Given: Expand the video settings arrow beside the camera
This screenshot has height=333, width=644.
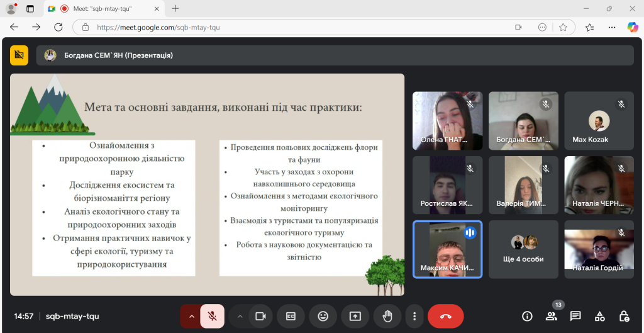Looking at the screenshot, I should point(240,316).
